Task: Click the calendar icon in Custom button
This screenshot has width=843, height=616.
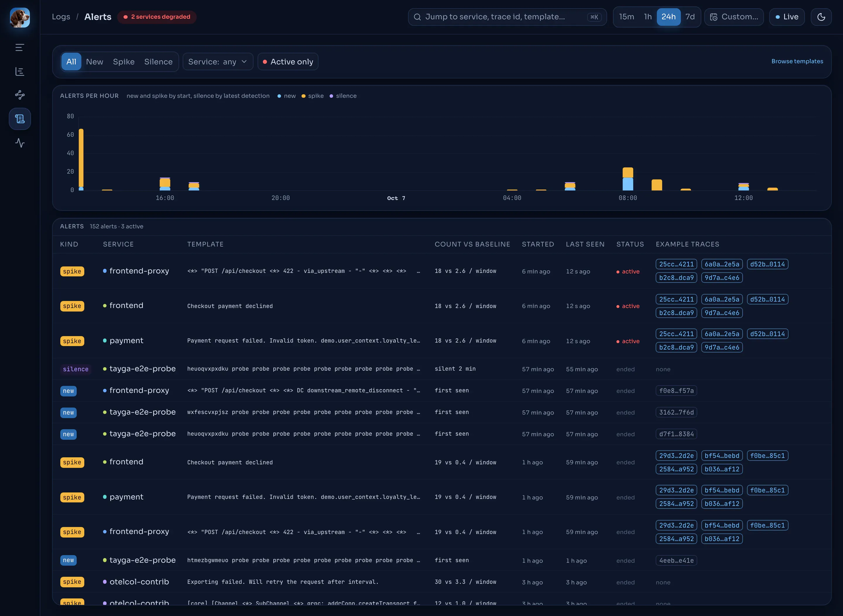Action: [714, 17]
